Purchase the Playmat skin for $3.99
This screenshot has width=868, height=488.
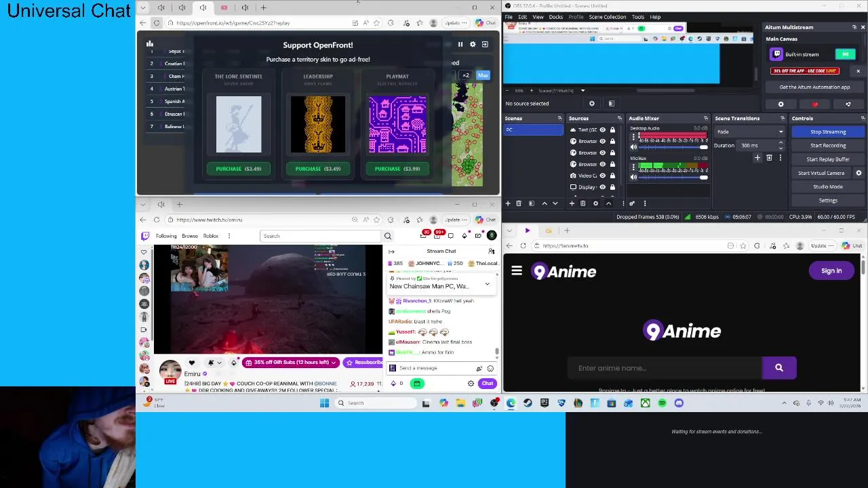click(397, 169)
